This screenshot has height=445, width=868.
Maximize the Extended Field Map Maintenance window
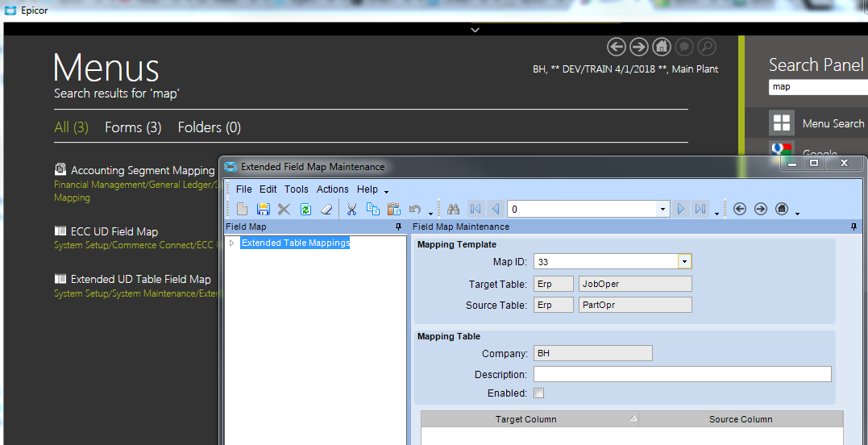coord(814,163)
